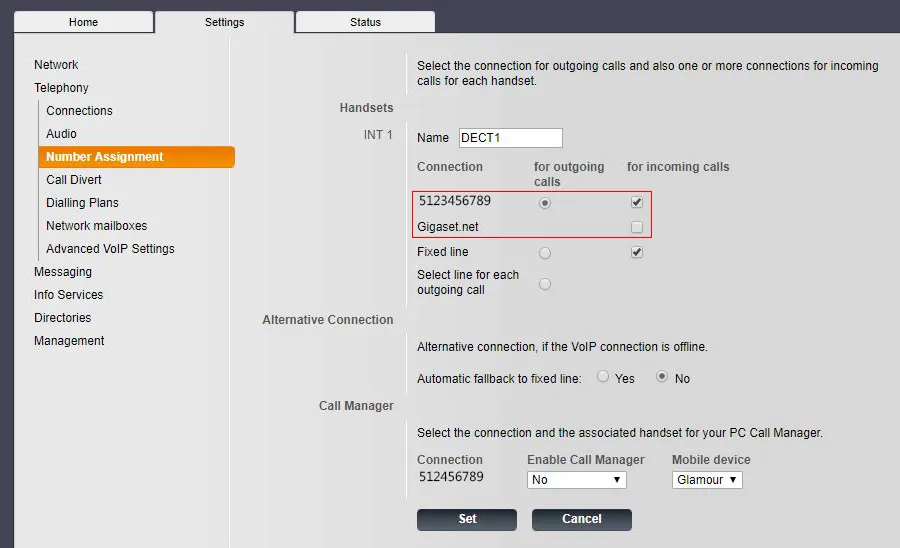Select Connections under Telephony
The width and height of the screenshot is (900, 548).
click(x=79, y=111)
